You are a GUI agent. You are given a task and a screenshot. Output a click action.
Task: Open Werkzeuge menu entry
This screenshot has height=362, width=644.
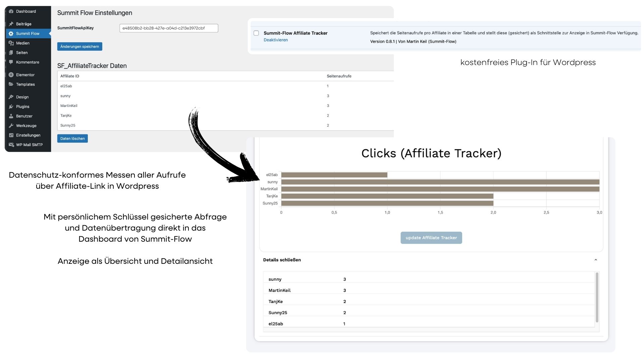(x=29, y=126)
